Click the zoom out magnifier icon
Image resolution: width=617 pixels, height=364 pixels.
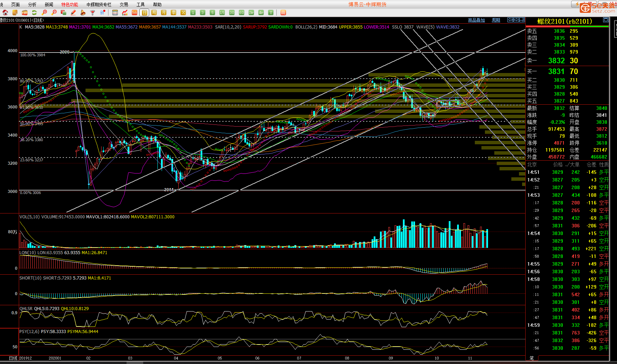click(54, 13)
